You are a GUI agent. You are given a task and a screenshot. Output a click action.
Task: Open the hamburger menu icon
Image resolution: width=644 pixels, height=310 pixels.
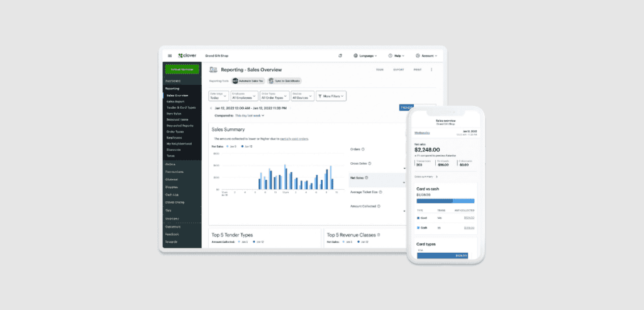click(x=170, y=56)
